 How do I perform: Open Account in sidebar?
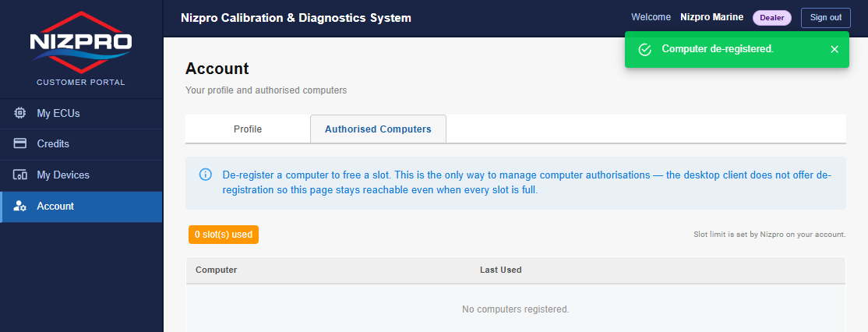pos(81,207)
